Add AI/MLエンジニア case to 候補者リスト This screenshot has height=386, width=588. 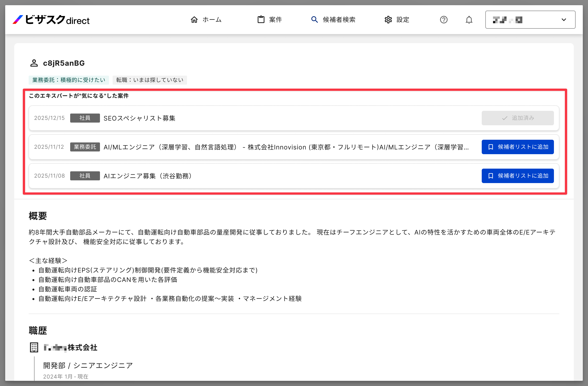(x=518, y=147)
